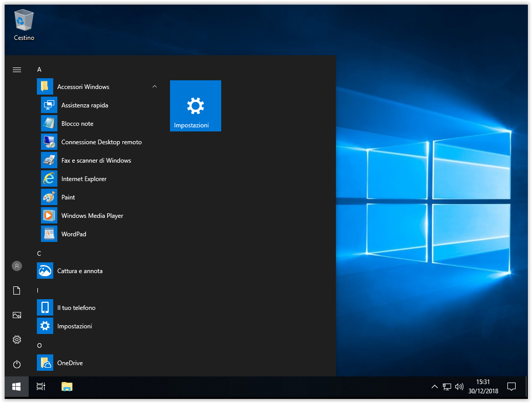Viewport: 532px width, 403px height.
Task: Click the Accessori Windows folder icon
Action: [x=45, y=86]
